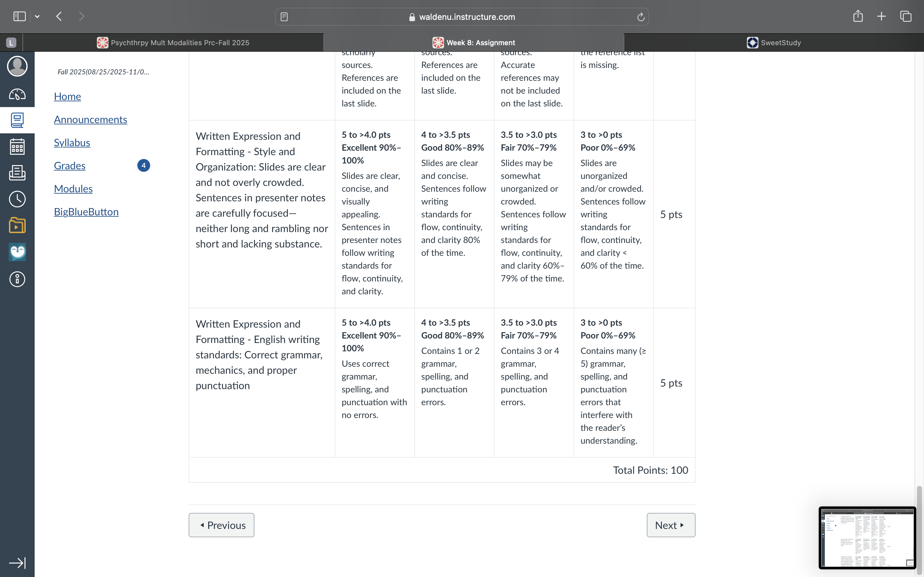Select the Courses book icon
The width and height of the screenshot is (924, 577).
17,120
